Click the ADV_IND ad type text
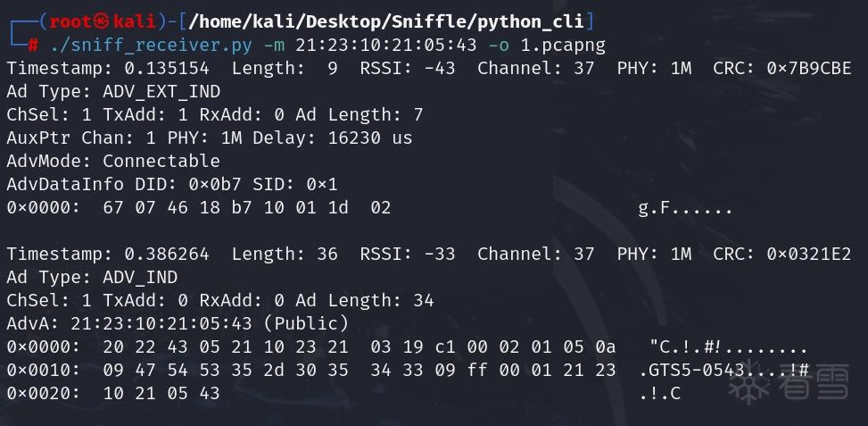868x426 pixels. pyautogui.click(x=140, y=277)
